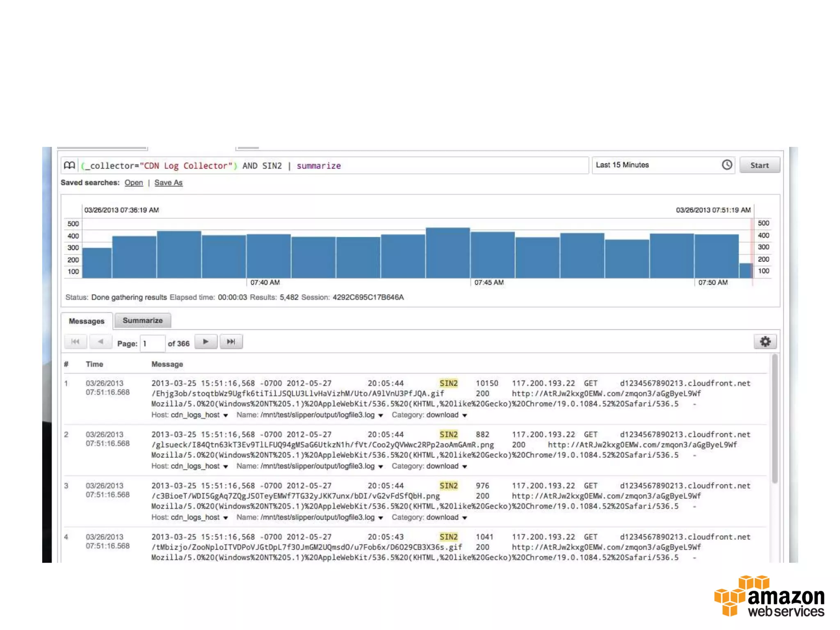
Task: Open saved searches via Open link
Action: [x=134, y=183]
